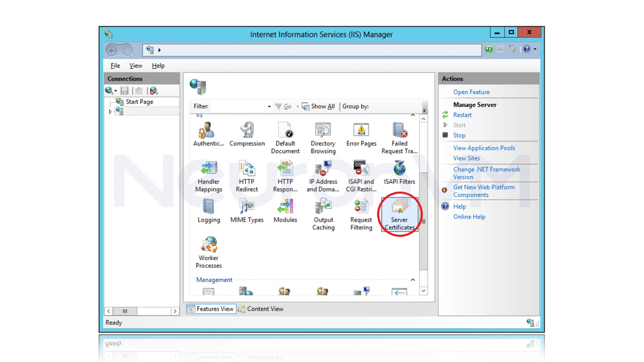Expand the server node in Connections tree
This screenshot has width=644, height=362.
pos(110,112)
